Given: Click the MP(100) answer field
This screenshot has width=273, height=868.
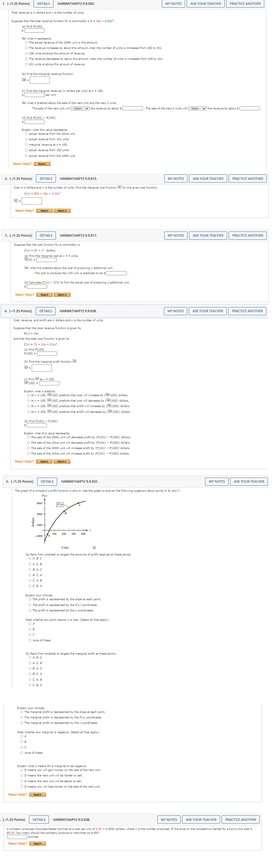Looking at the screenshot, I should pyautogui.click(x=50, y=383).
